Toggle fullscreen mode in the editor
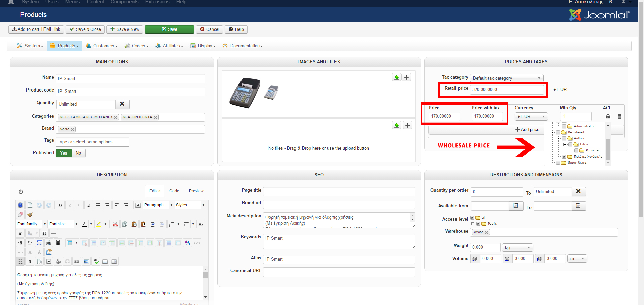644x305 pixels. (39, 243)
